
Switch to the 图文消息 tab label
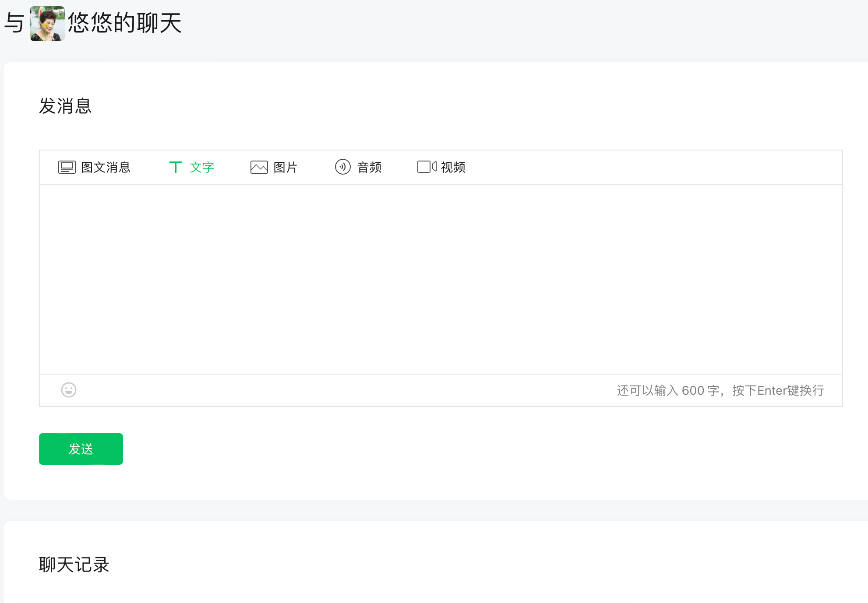click(x=106, y=167)
